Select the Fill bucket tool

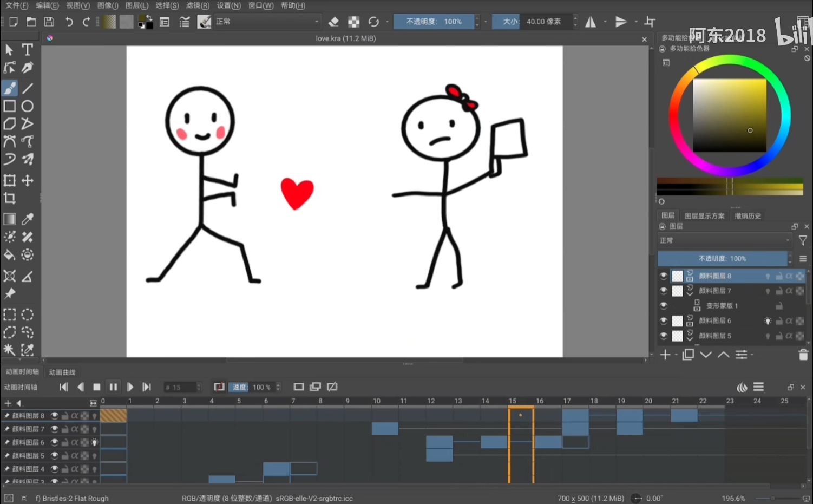pyautogui.click(x=10, y=255)
